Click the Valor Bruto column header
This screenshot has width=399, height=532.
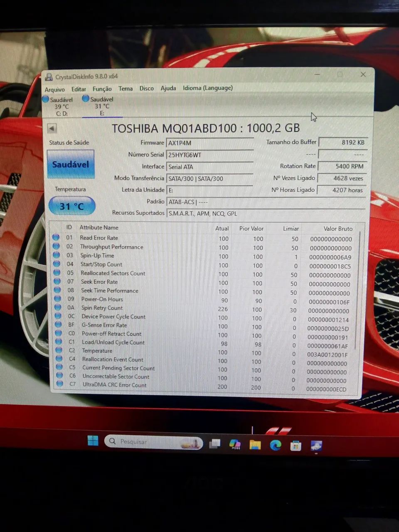tap(338, 229)
